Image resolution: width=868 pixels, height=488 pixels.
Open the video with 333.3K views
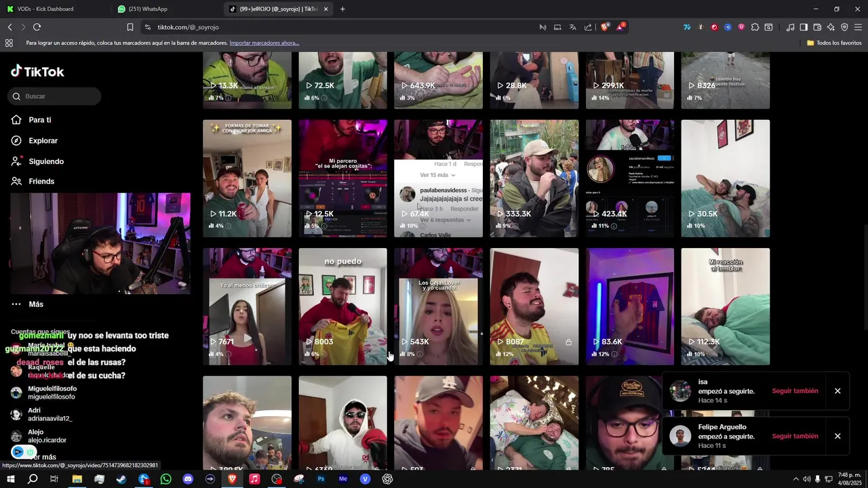tap(534, 178)
